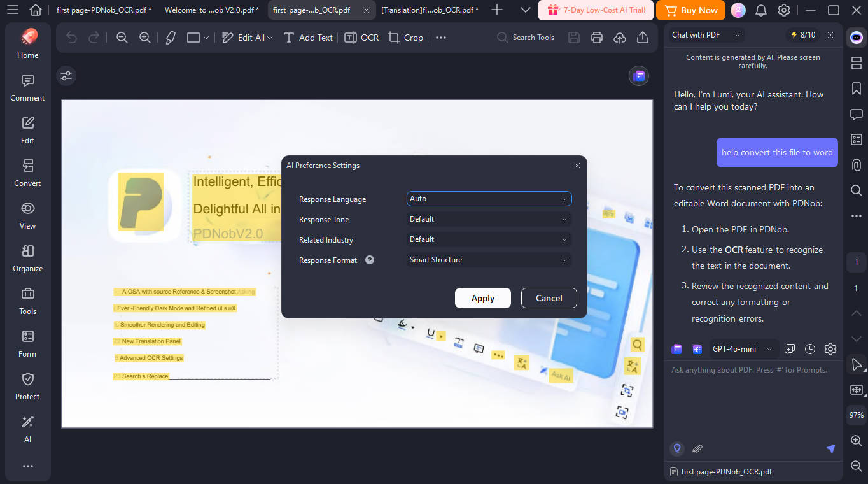Click the prompt lightbulb icon

tap(677, 449)
